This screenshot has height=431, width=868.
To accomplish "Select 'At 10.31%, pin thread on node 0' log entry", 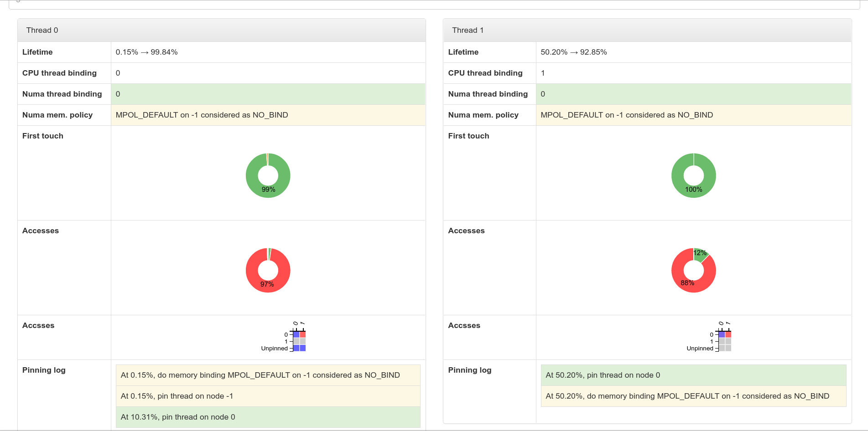I will pyautogui.click(x=268, y=417).
